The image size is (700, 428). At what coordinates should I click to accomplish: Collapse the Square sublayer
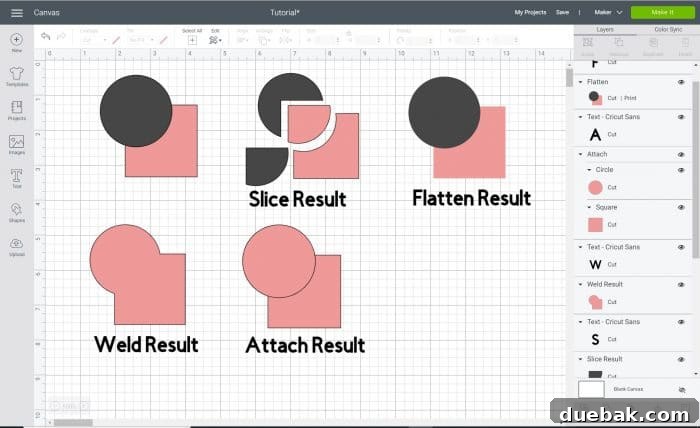[x=589, y=208]
